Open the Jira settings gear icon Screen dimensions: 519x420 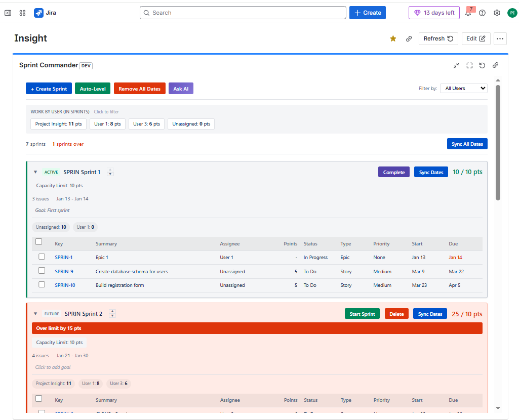click(497, 13)
